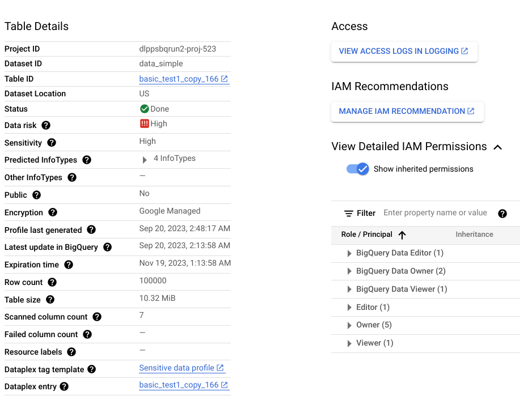
Task: Click the Data risk help icon
Action: 46,125
